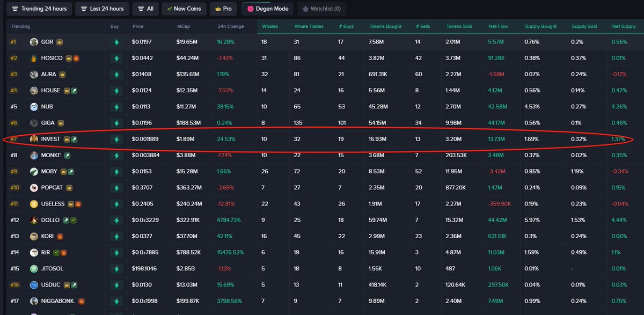Click the quick buy lightning icon for KORI

[115, 236]
